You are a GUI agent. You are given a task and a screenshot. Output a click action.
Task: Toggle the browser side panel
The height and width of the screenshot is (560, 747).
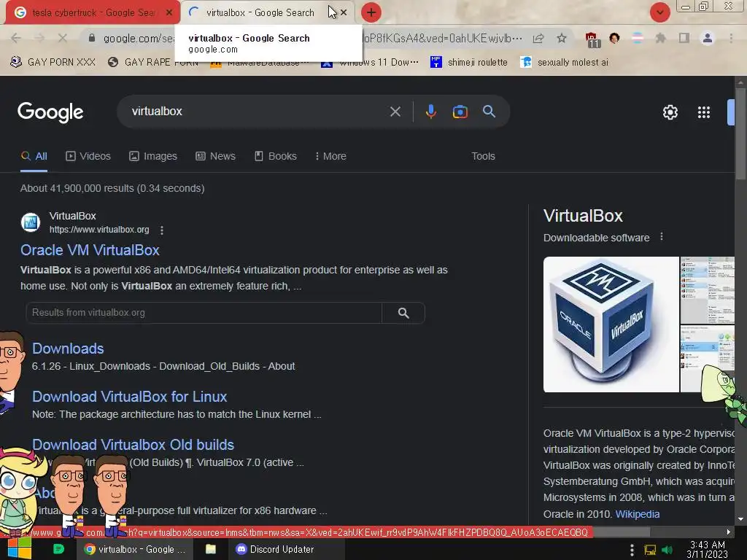pos(684,38)
